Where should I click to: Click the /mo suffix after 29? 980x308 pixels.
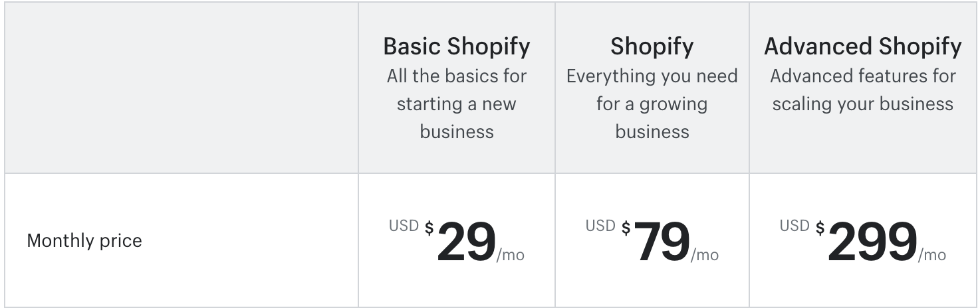click(511, 256)
